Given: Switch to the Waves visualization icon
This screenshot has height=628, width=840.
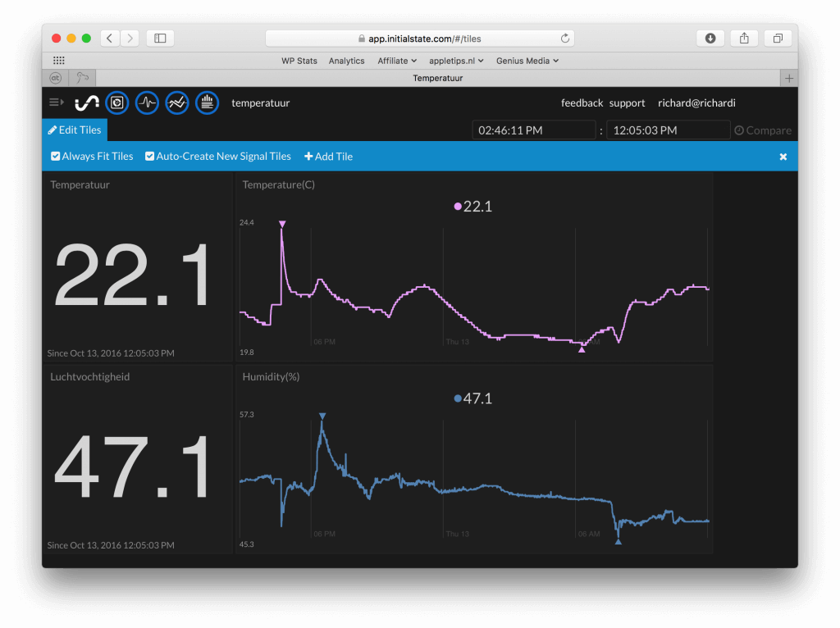Looking at the screenshot, I should (x=147, y=102).
